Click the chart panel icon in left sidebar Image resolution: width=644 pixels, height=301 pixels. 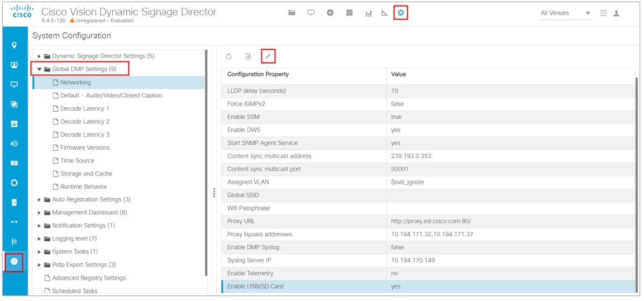pos(15,123)
